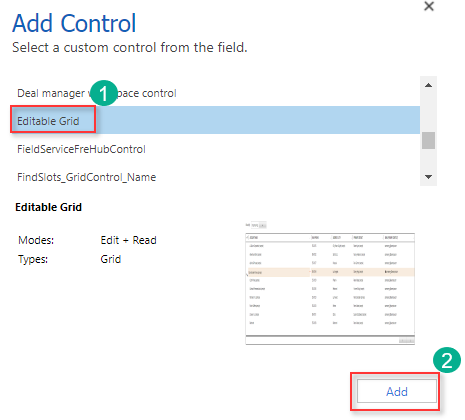465x420 pixels.
Task: Click the bold Editable Grid heading
Action: coord(49,207)
